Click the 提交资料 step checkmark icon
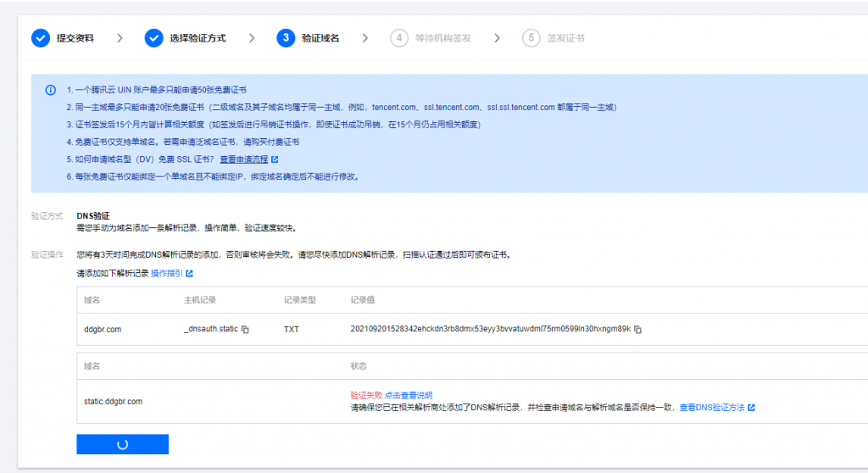The width and height of the screenshot is (868, 473). pos(41,38)
